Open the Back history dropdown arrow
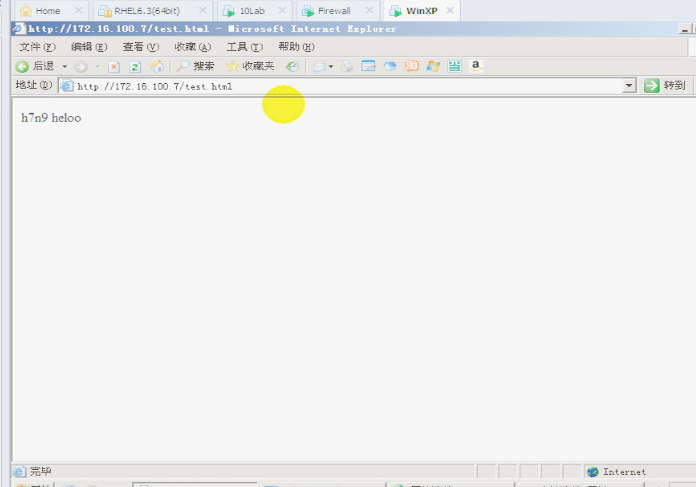The width and height of the screenshot is (696, 487). pyautogui.click(x=64, y=67)
